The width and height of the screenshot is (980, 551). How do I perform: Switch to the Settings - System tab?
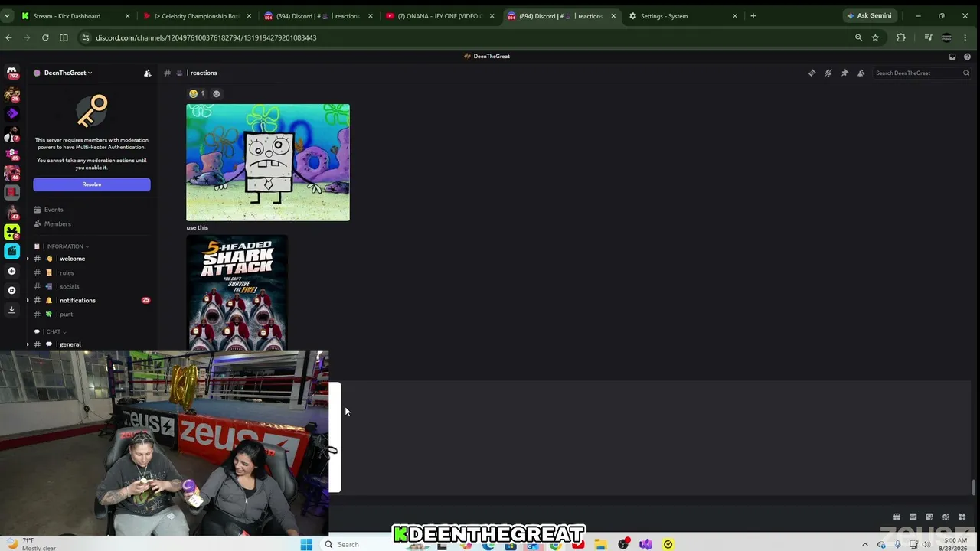coord(681,16)
